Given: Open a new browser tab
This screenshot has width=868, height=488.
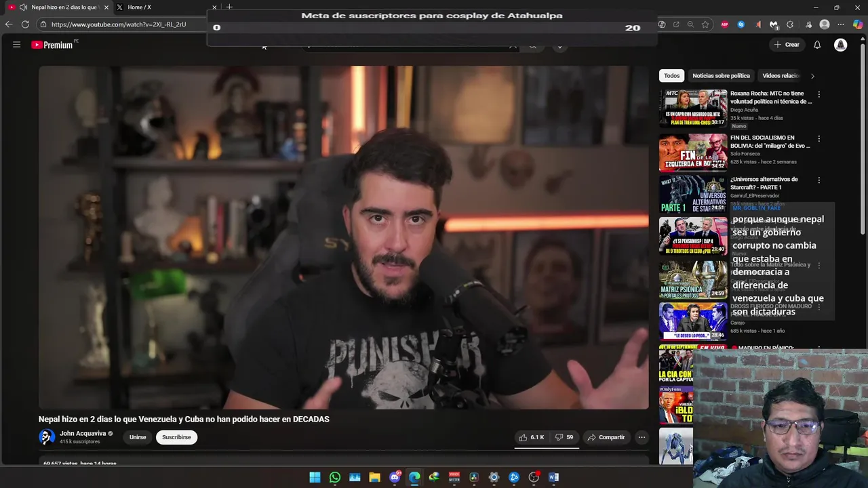Looking at the screenshot, I should (x=229, y=7).
